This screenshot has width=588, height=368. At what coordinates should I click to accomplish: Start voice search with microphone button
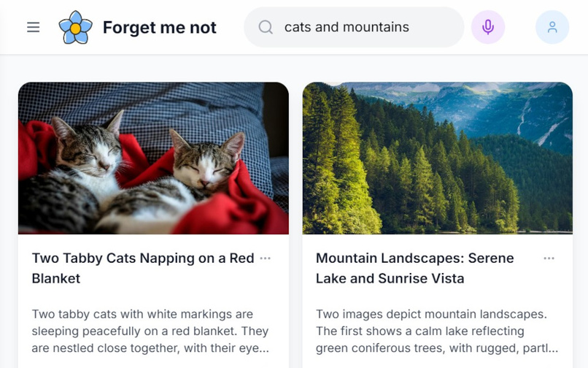pos(488,27)
